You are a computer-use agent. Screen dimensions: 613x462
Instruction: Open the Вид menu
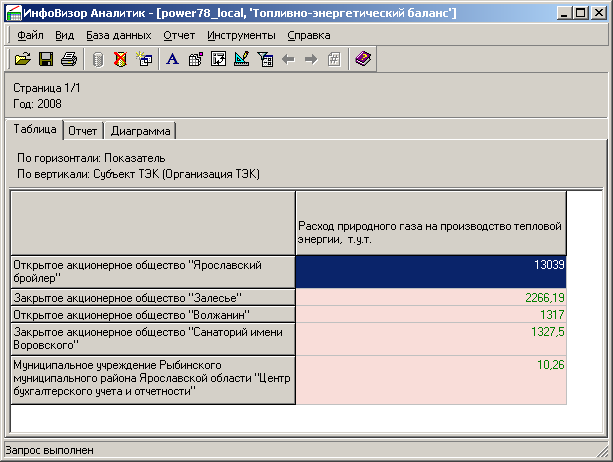pos(65,35)
